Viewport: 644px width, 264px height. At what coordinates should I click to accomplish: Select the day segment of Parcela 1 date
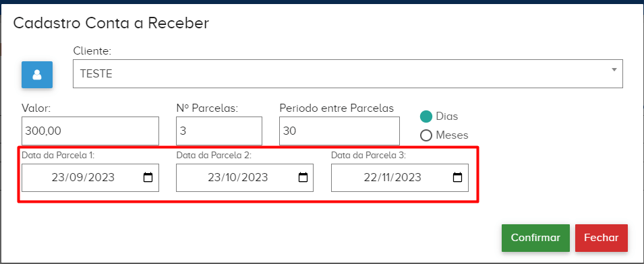pos(58,178)
